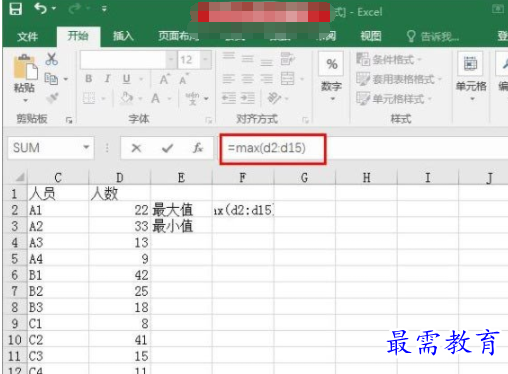Viewport: 508px width, 374px height.
Task: Toggle Underline formatting
Action: [x=126, y=79]
